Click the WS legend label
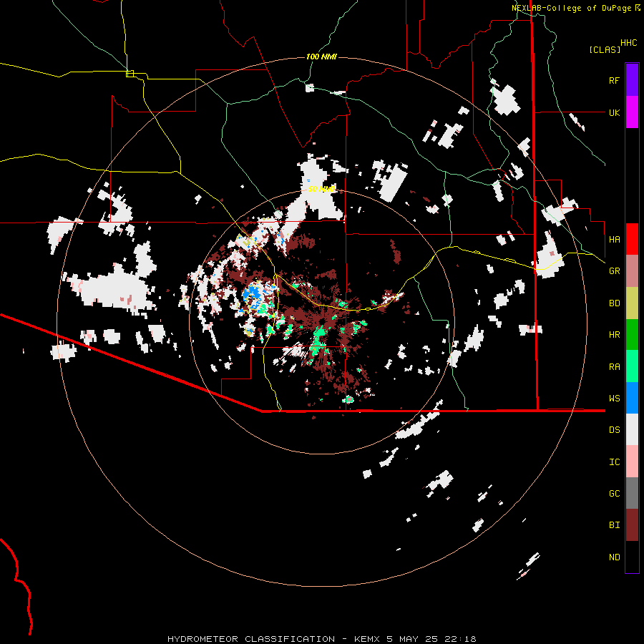The width and height of the screenshot is (644, 644). (x=614, y=399)
